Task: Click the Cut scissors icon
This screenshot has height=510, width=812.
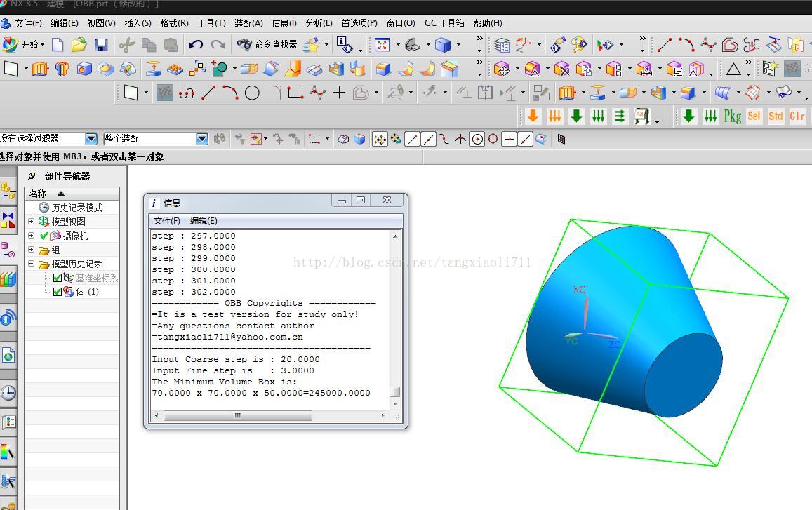Action: click(126, 45)
